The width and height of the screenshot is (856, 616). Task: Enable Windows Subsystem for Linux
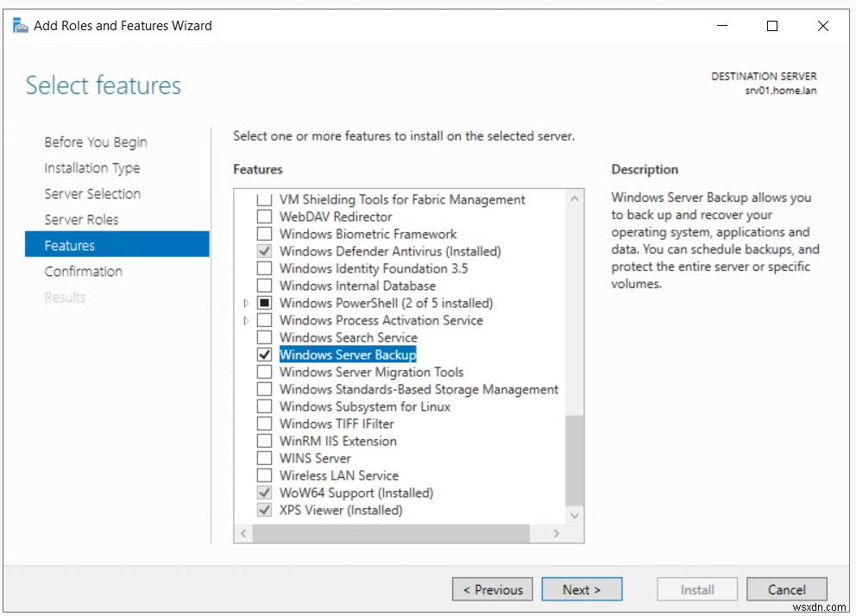click(x=265, y=406)
